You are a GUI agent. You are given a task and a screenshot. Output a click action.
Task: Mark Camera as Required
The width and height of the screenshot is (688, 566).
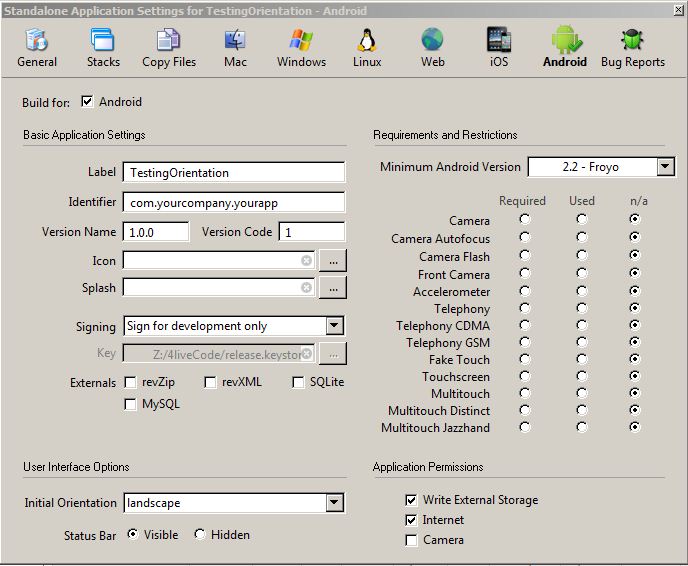(525, 219)
